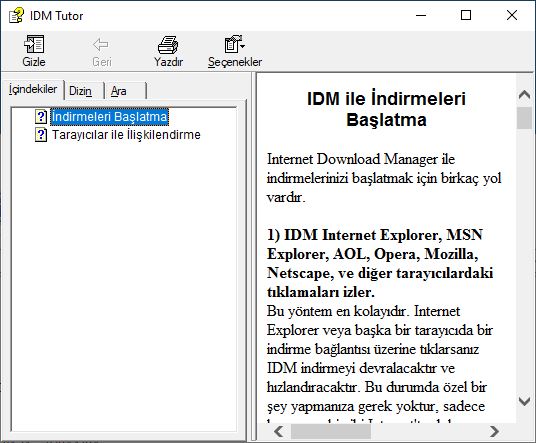Screen dimensions: 536x443
Task: Click the horizontal scrollbar thumb
Action: click(x=331, y=431)
